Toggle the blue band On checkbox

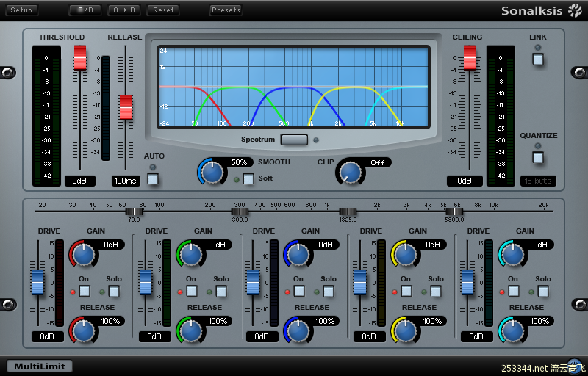point(299,291)
